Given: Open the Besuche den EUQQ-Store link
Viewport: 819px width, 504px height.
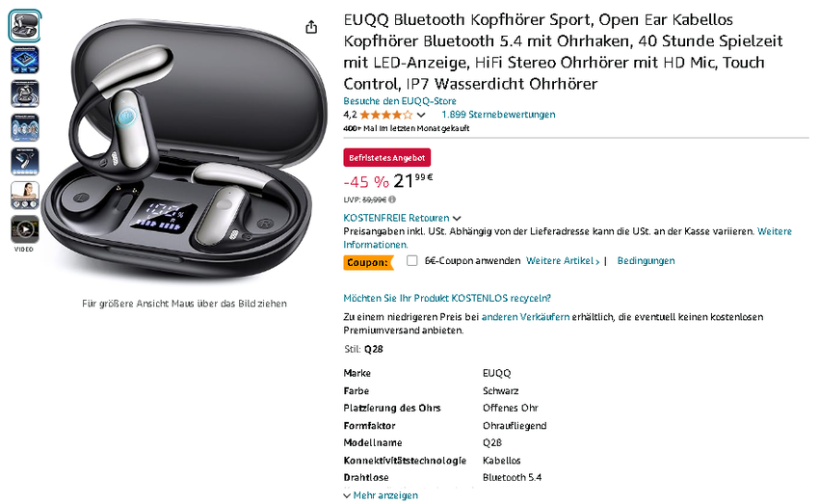Looking at the screenshot, I should [400, 101].
